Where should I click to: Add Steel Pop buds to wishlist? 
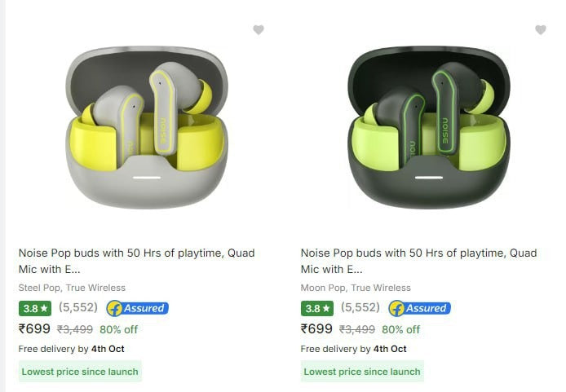coord(259,30)
